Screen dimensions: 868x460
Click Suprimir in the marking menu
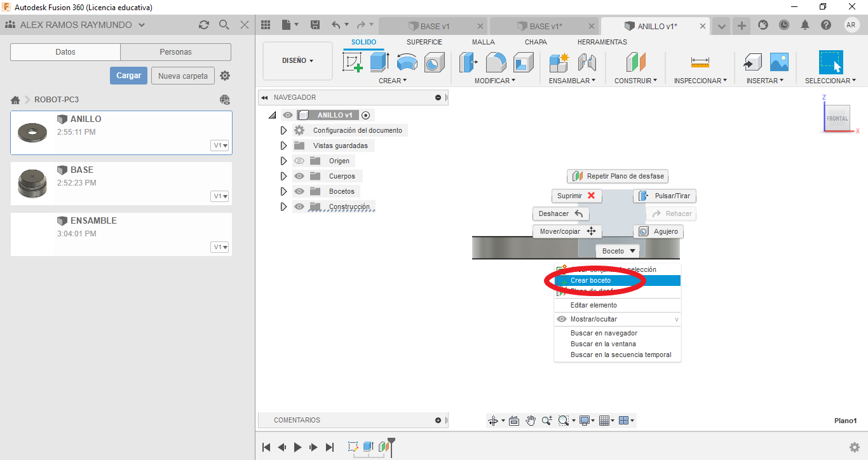tap(576, 196)
